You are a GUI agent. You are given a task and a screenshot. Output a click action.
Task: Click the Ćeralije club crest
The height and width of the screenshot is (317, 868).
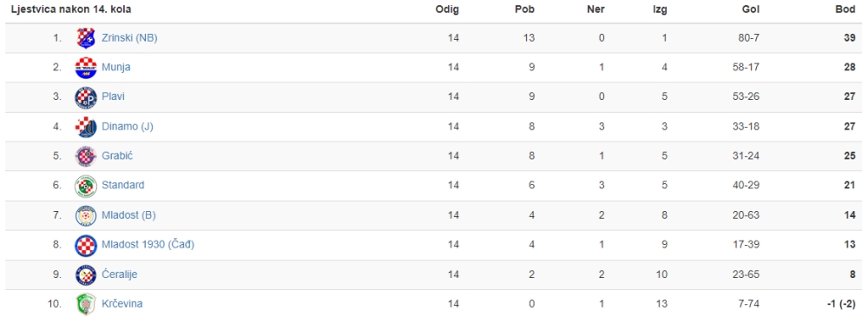point(86,275)
